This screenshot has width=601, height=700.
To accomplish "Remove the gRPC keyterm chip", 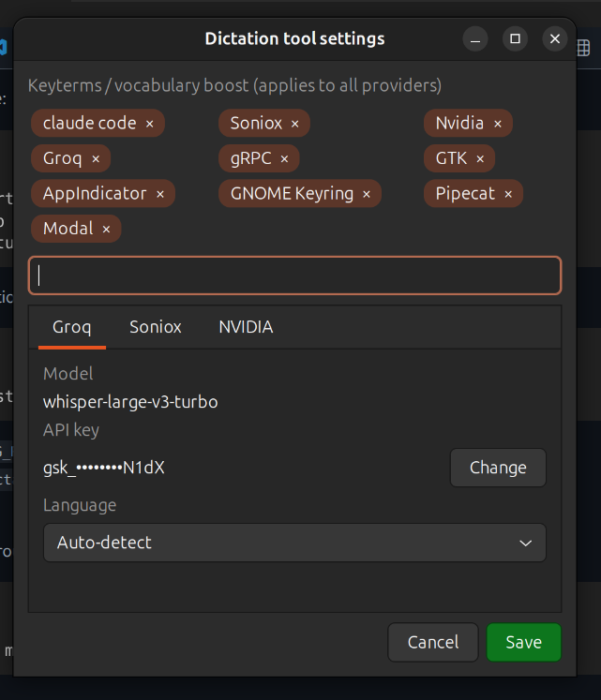I will (285, 159).
